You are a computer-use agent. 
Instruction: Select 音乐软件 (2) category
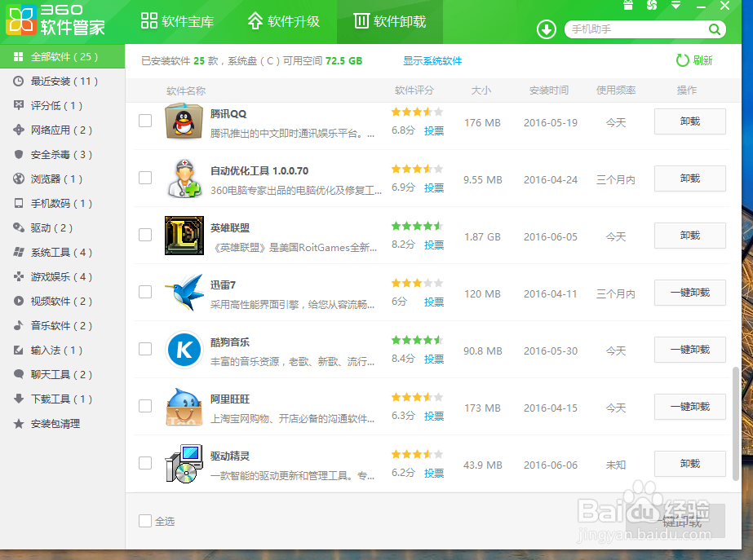coord(63,326)
